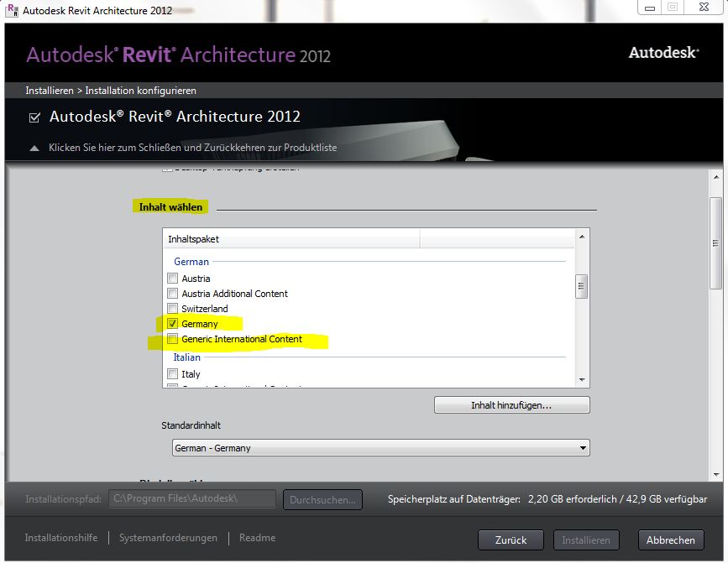728x563 pixels.
Task: Tick the Switzerland content checkbox
Action: [172, 309]
